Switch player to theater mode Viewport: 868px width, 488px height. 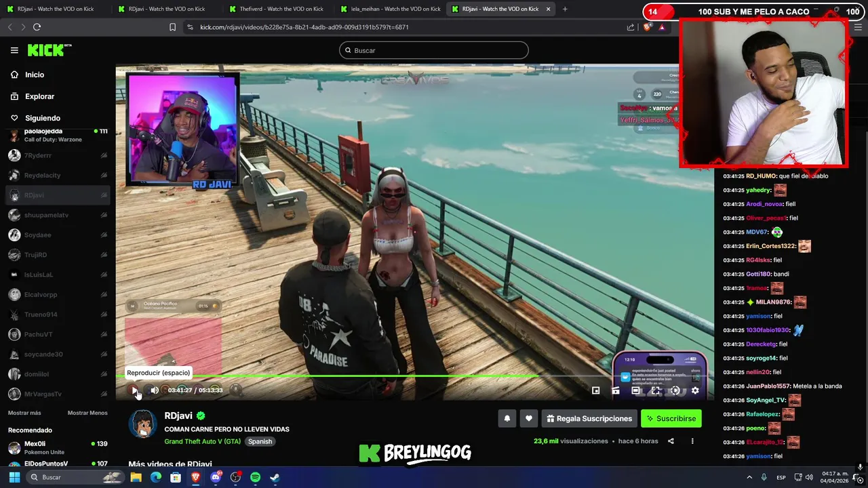635,390
